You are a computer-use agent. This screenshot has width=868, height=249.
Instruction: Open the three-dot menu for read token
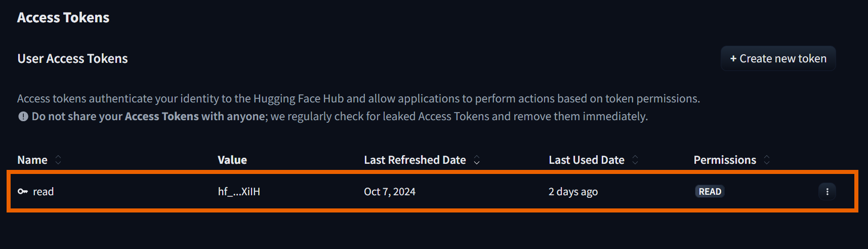click(x=827, y=192)
